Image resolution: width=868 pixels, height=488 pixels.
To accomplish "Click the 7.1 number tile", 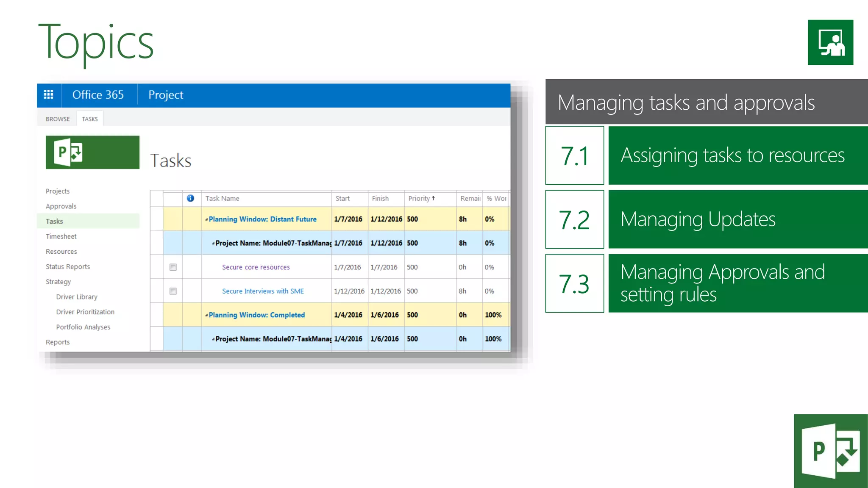I will point(575,155).
